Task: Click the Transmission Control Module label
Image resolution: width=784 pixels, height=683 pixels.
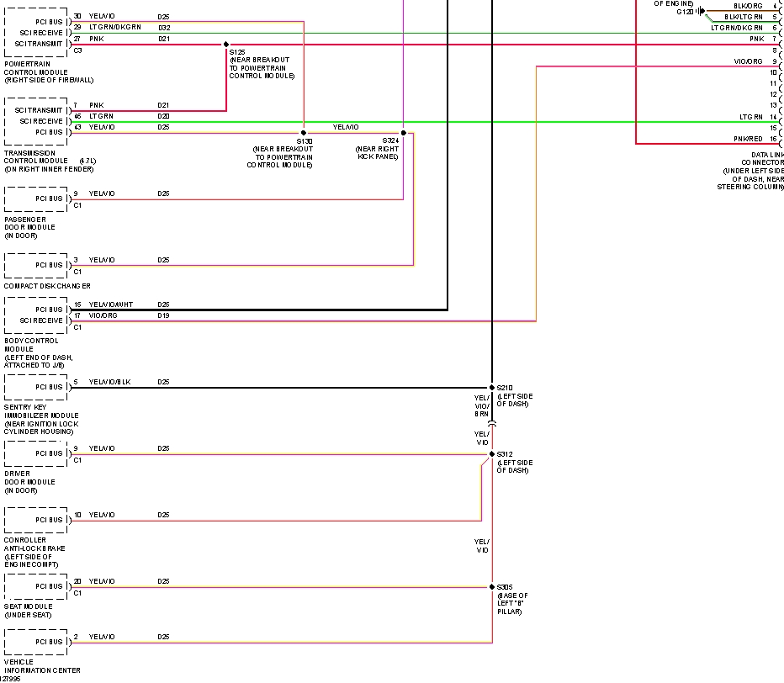Action: pyautogui.click(x=50, y=161)
